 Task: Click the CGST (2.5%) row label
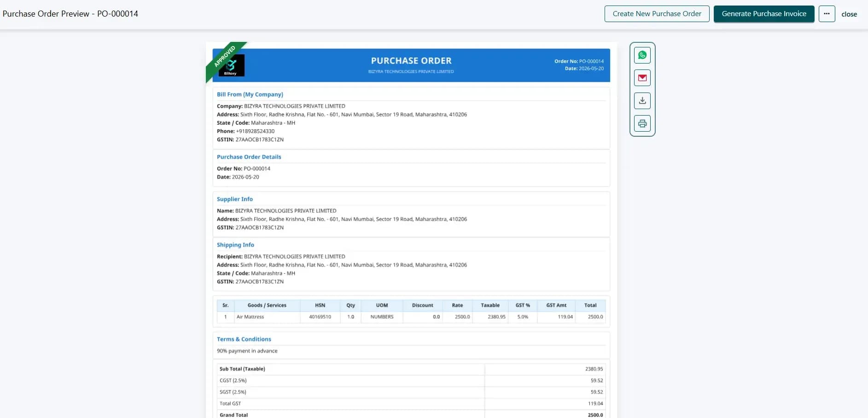click(x=233, y=381)
